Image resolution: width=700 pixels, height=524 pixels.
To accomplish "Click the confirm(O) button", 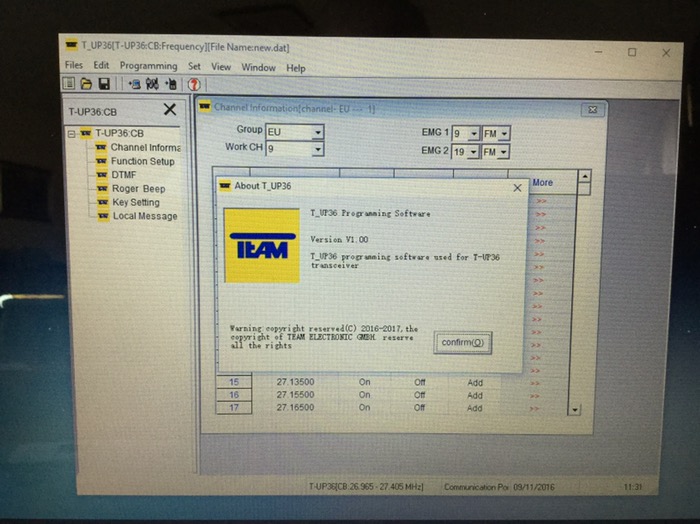I will [462, 343].
